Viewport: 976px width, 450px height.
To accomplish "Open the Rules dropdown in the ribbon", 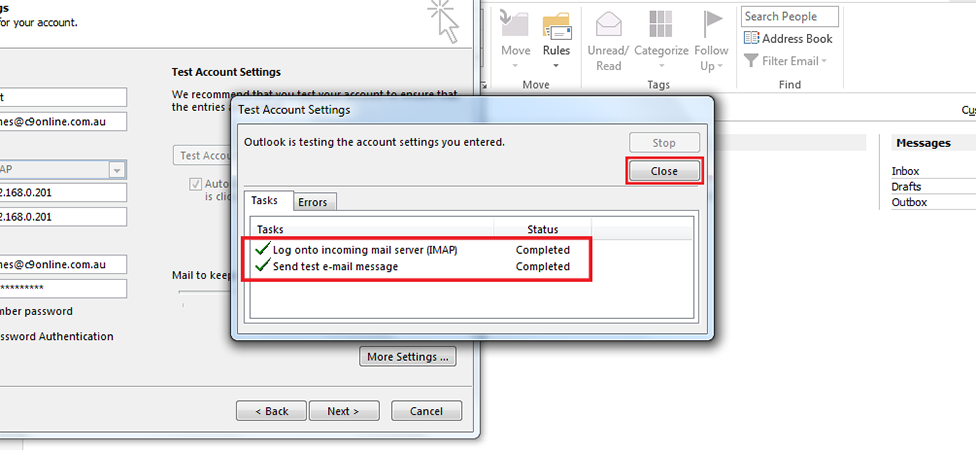I will pyautogui.click(x=556, y=41).
